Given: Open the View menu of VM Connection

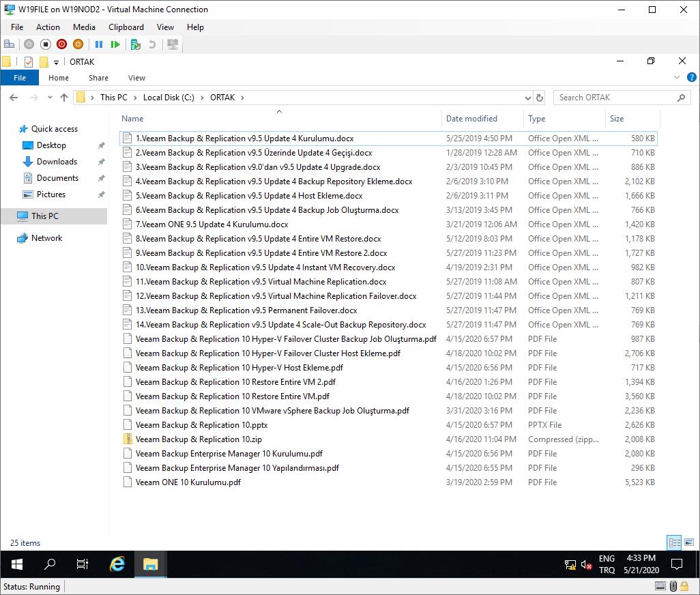Looking at the screenshot, I should tap(165, 27).
